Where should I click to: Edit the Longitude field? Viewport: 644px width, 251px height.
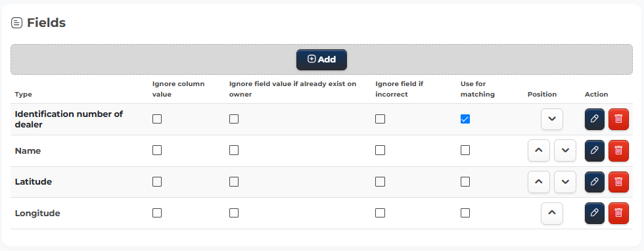(594, 213)
